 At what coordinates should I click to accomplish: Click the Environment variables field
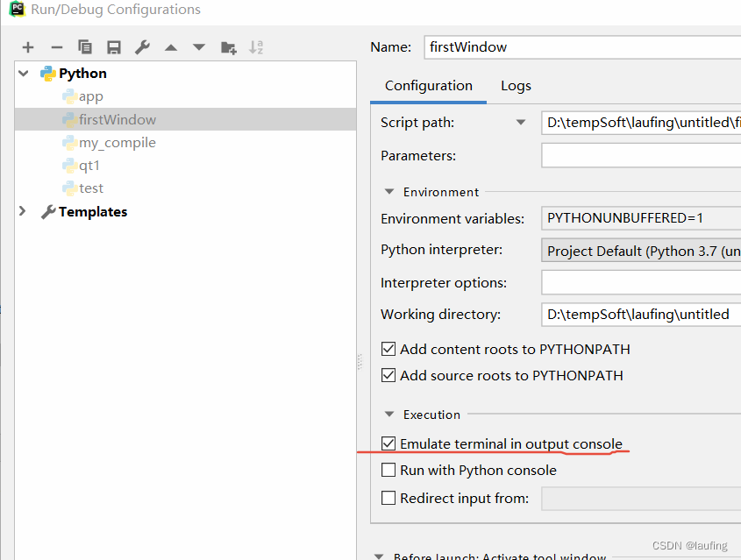[641, 218]
